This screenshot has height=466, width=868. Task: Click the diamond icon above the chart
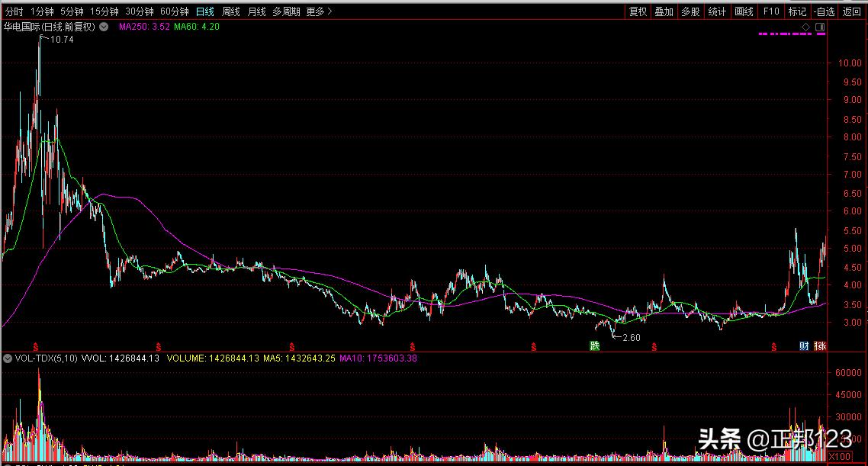806,27
